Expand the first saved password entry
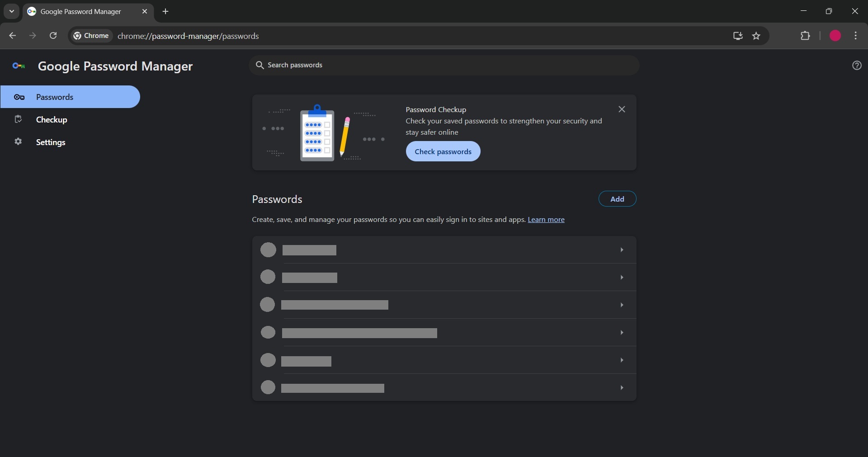The height and width of the screenshot is (457, 868). coord(444,250)
